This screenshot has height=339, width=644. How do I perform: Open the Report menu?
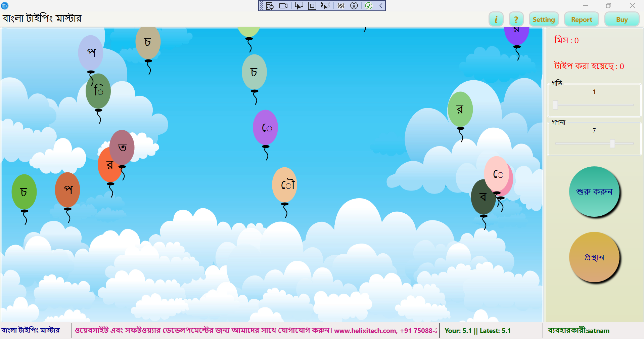click(582, 19)
